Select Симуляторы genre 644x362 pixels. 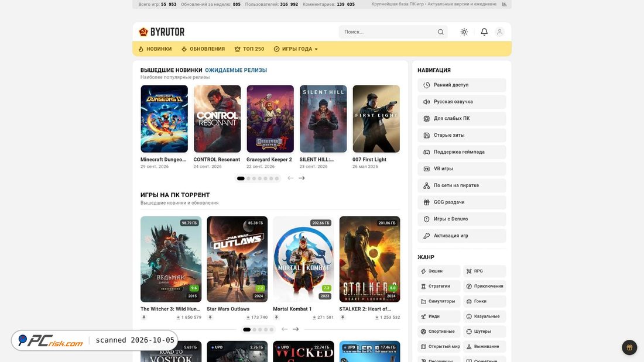pos(439,301)
